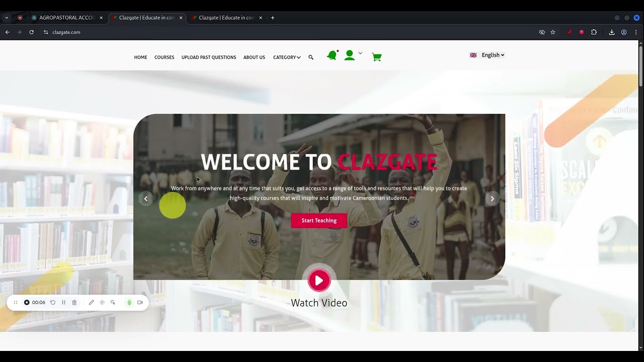Reload the clazgate.com page
644x362 pixels.
point(31,32)
